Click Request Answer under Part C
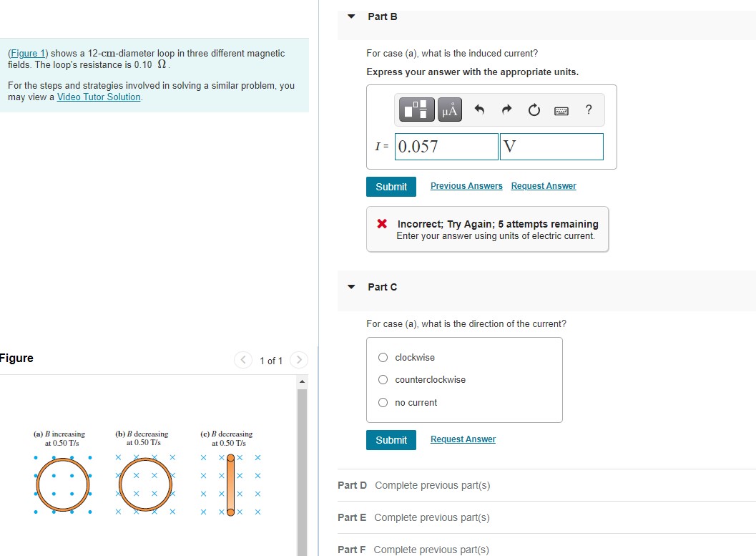The width and height of the screenshot is (756, 556). 463,439
